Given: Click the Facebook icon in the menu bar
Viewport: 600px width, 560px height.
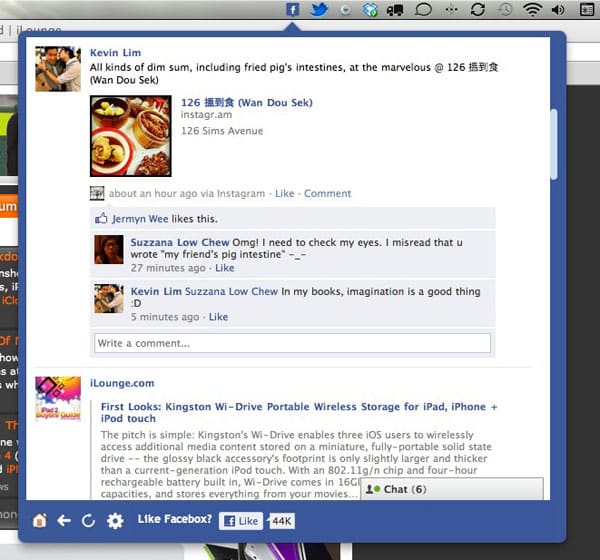Looking at the screenshot, I should point(293,10).
